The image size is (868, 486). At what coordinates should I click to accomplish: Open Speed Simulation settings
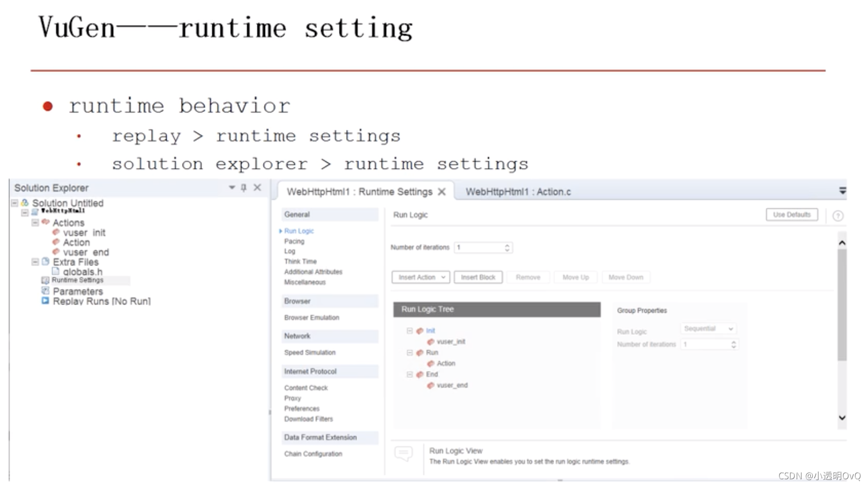click(310, 352)
